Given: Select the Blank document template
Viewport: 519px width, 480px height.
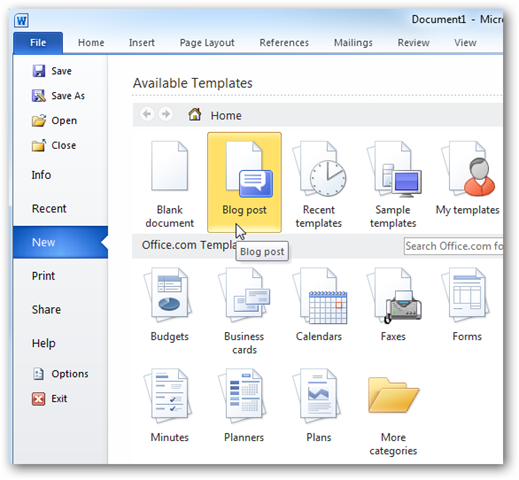Looking at the screenshot, I should 170,183.
